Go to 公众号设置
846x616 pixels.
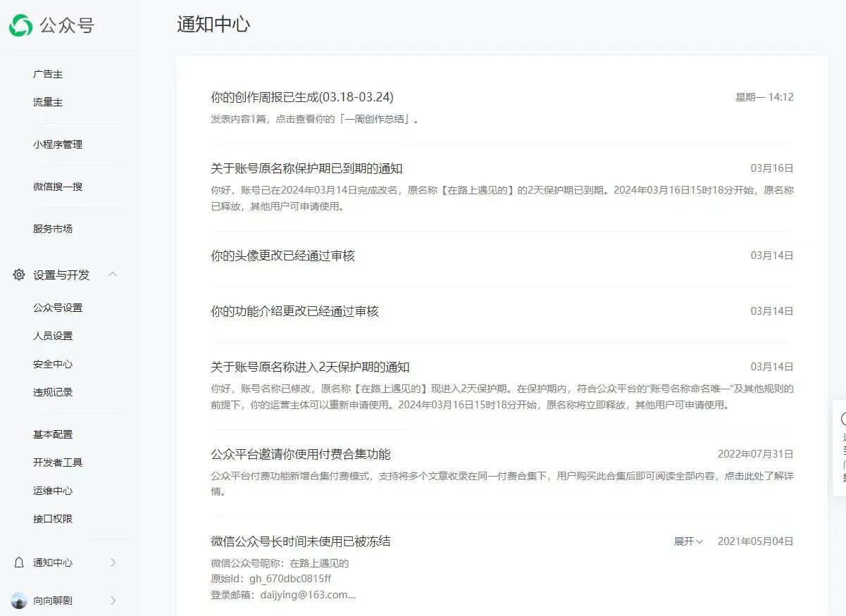tap(58, 308)
